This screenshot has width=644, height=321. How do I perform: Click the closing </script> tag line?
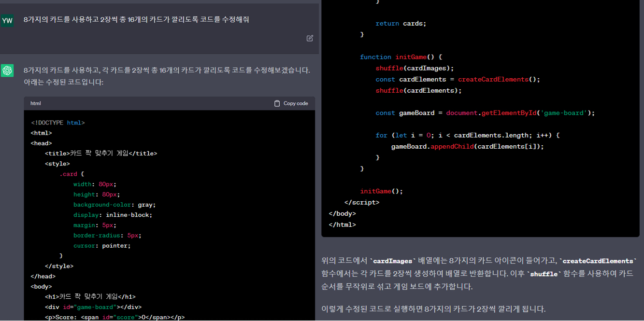click(361, 202)
